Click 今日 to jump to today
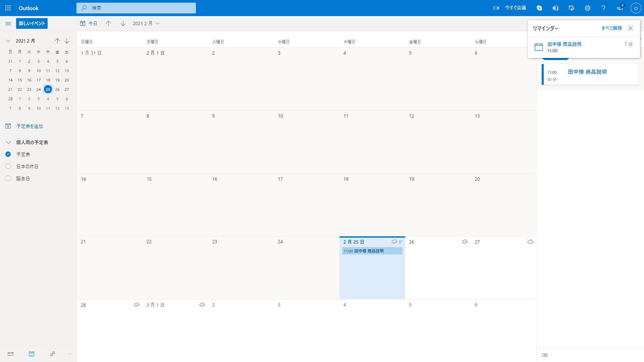Viewport: 644px width, 362px height. tap(89, 23)
